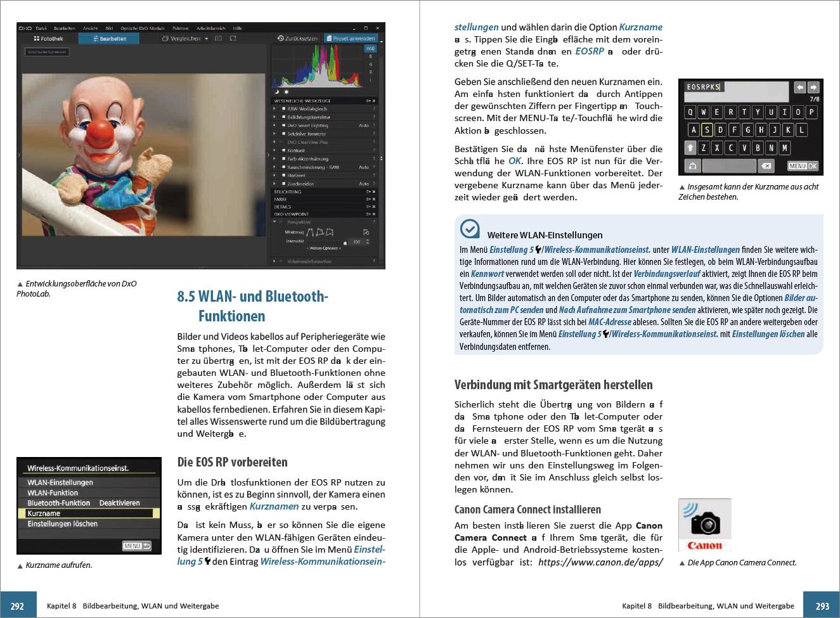Tap the shift arrow key

pos(690,148)
